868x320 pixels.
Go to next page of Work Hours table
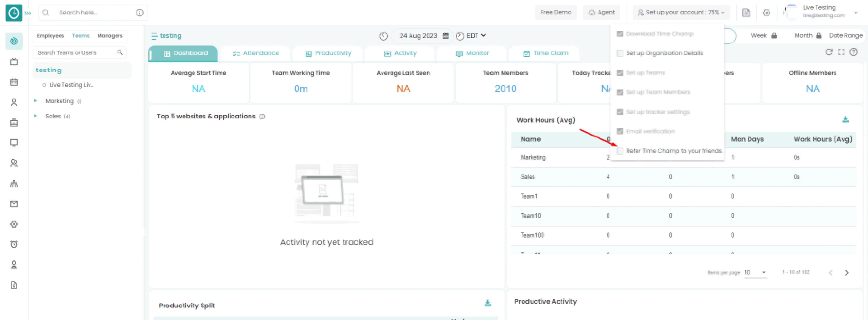coord(847,273)
